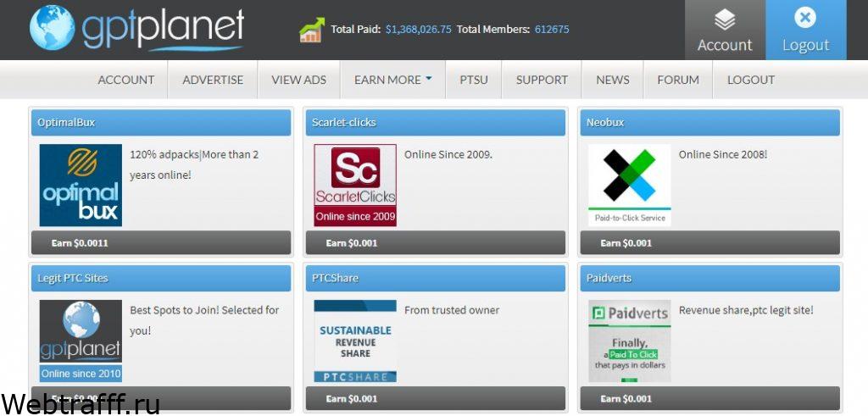This screenshot has width=868, height=416.
Task: Open the Neobux X logo thumbnail
Action: (x=630, y=186)
